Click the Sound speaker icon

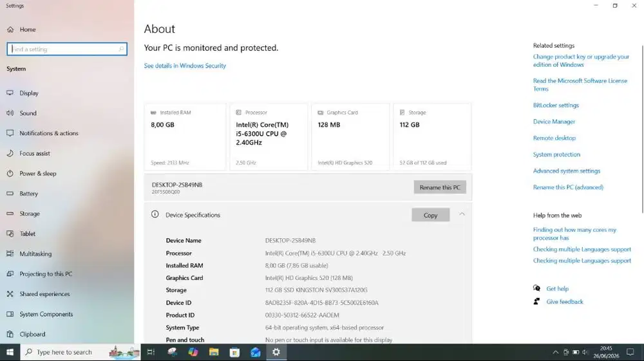pos(10,113)
